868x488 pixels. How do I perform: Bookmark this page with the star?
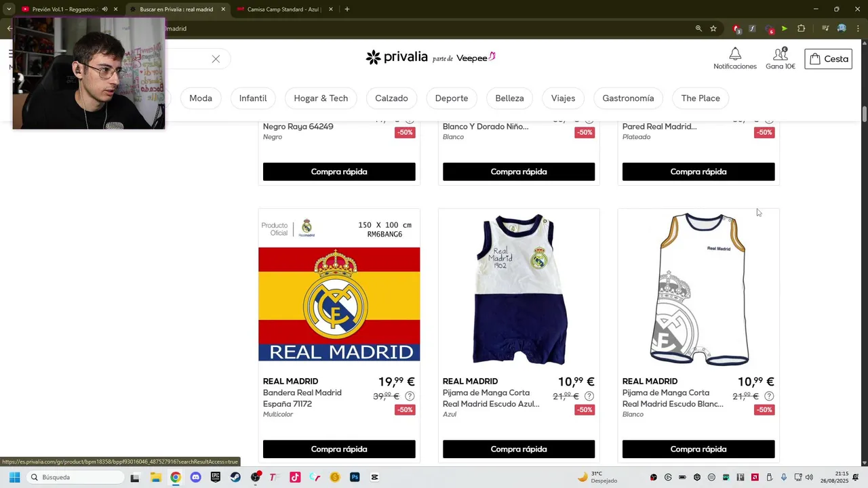[x=713, y=28]
